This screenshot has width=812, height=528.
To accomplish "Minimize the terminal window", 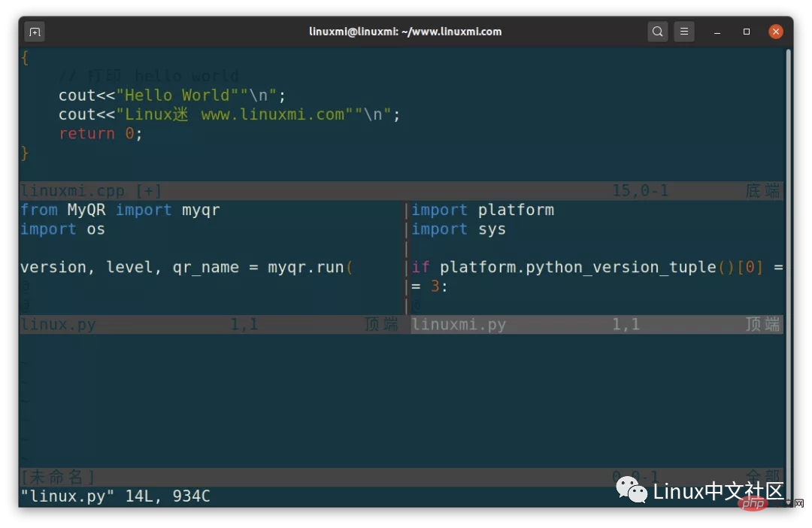I will pos(717,32).
